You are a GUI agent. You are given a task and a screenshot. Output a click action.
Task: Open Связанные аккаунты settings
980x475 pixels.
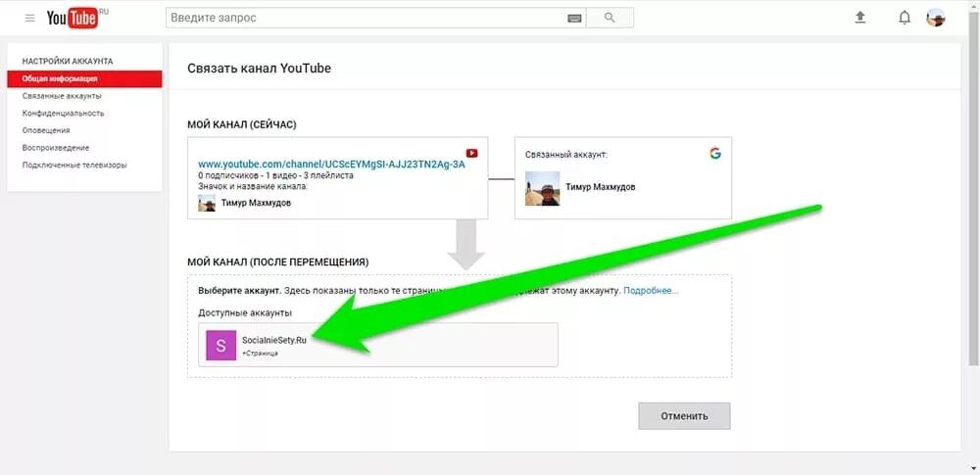point(62,96)
